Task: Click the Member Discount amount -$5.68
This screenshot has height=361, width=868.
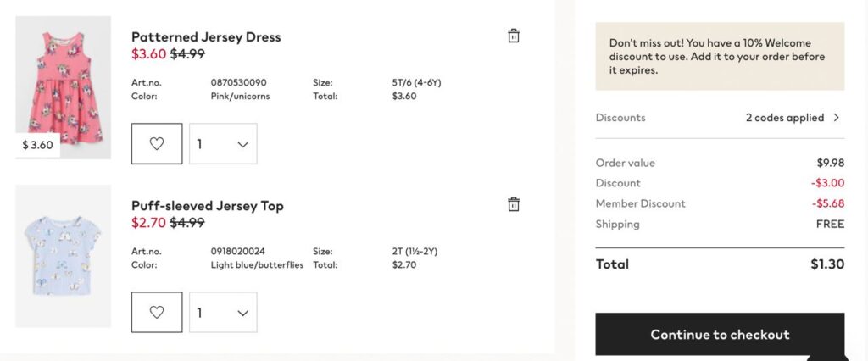Action: [x=828, y=203]
